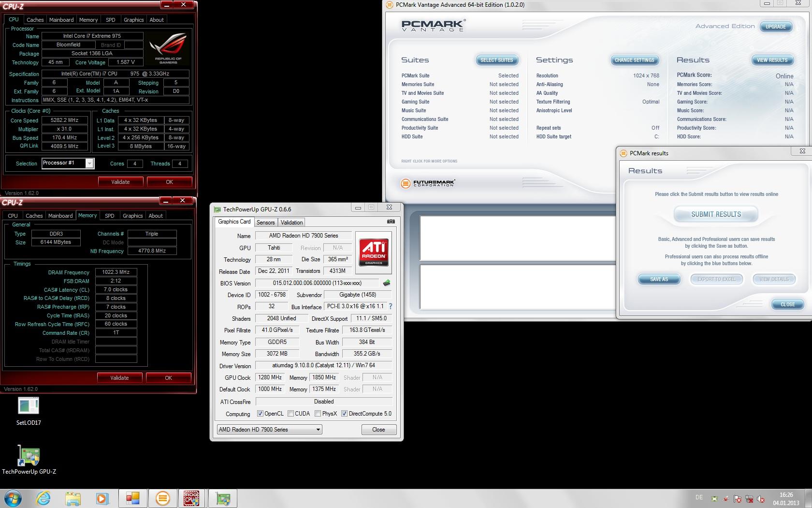Click the Select Suites button
812x508 pixels.
(497, 60)
